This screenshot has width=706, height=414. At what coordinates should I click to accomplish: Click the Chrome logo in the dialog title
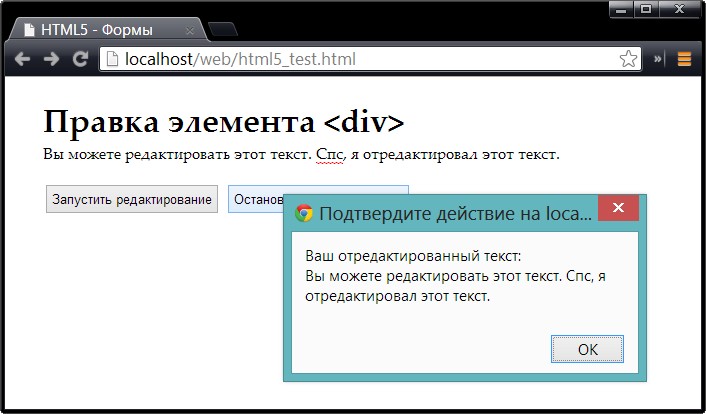pos(304,213)
